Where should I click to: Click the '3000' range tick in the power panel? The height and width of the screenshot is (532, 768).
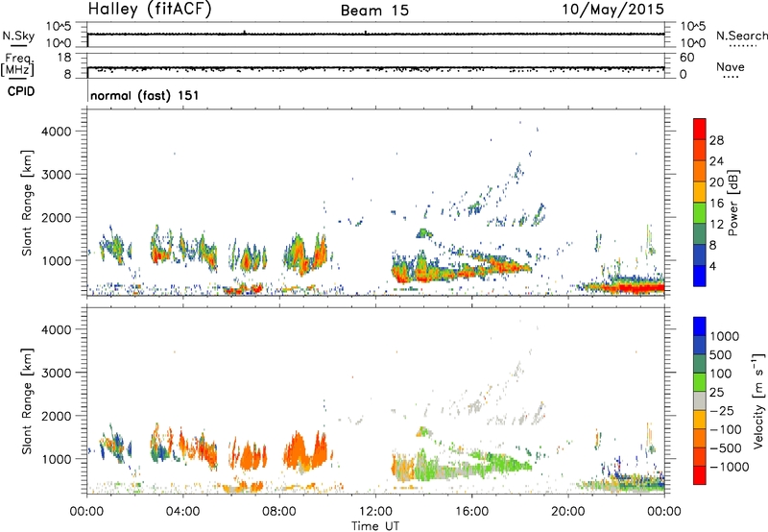[56, 175]
